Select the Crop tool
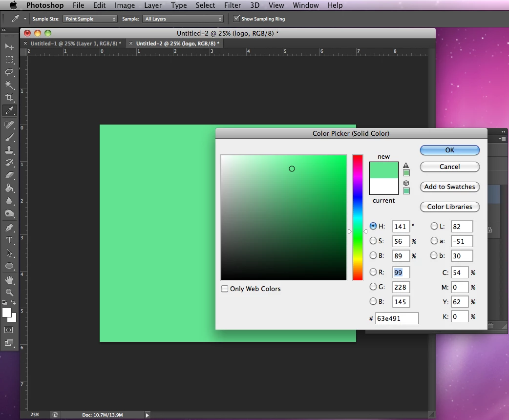This screenshot has height=420, width=509. tap(9, 97)
